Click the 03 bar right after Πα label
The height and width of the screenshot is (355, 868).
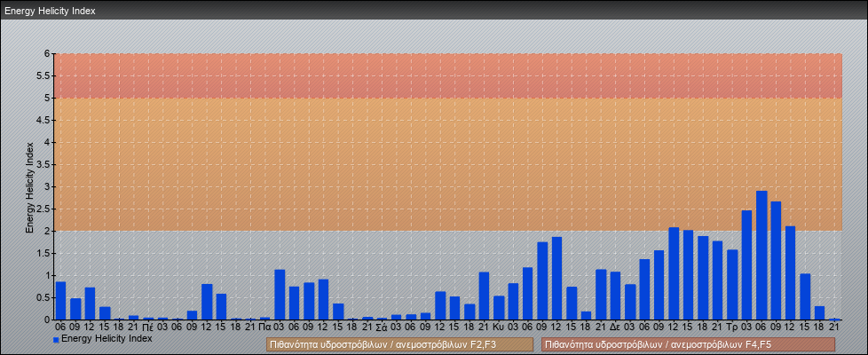pos(280,295)
